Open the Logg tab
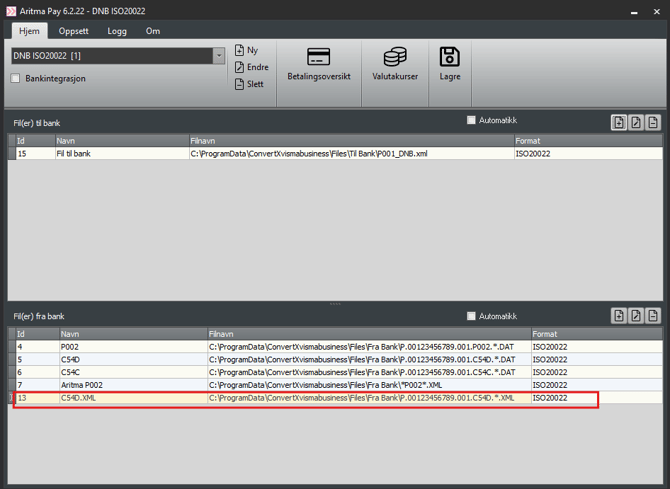This screenshot has width=670, height=489. [117, 31]
